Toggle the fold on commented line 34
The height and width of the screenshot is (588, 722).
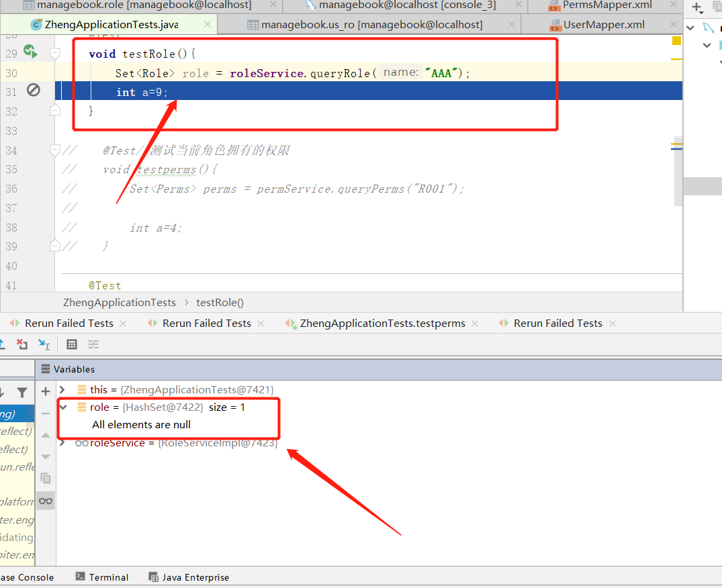point(55,150)
